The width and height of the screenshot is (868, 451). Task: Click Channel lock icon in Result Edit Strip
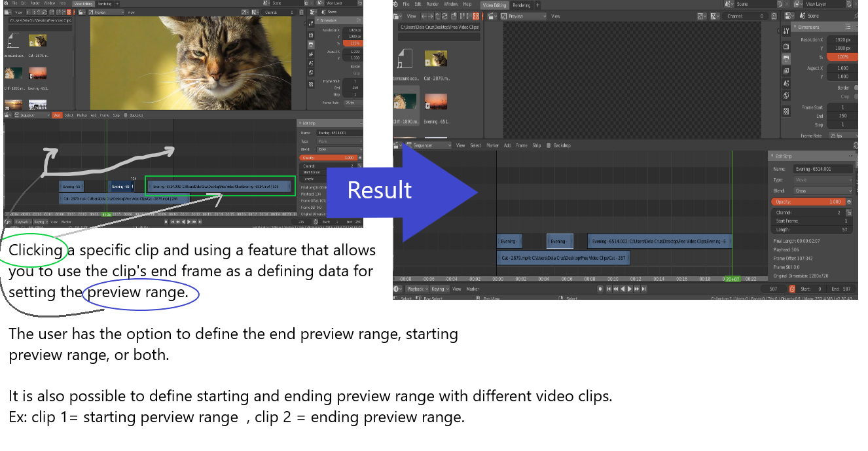coord(849,213)
